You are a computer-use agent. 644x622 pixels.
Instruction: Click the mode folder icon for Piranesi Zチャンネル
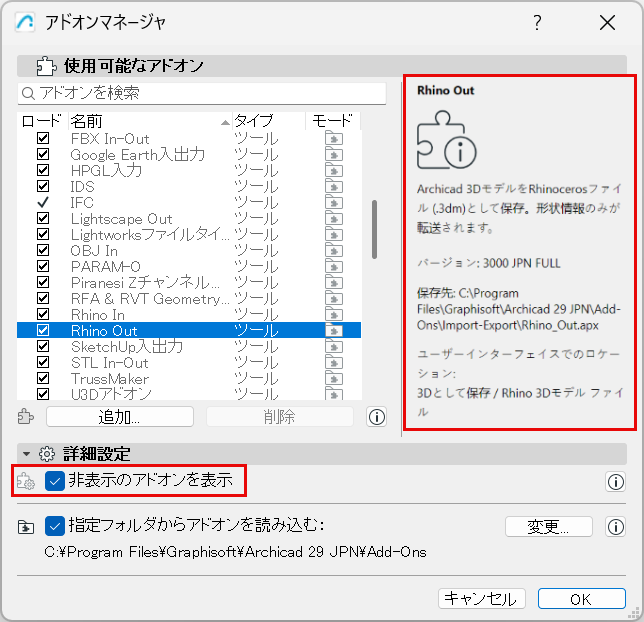click(334, 283)
